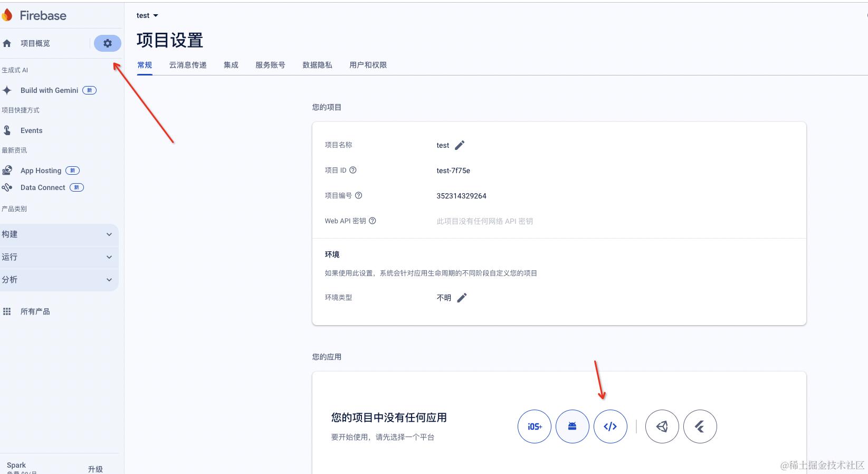This screenshot has height=474, width=868.
Task: Click help icon next to 项目编号
Action: (358, 195)
